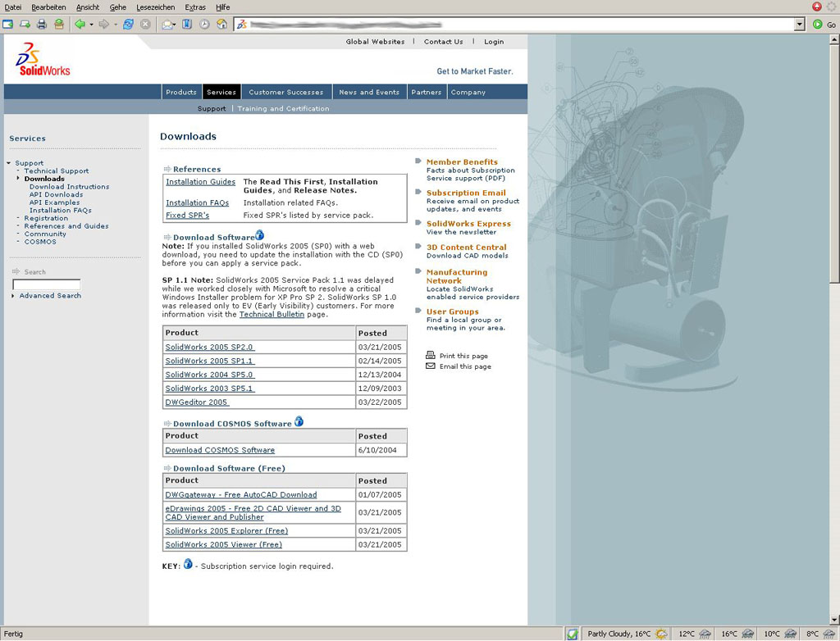
Task: Click the green Go button icon
Action: coord(818,24)
